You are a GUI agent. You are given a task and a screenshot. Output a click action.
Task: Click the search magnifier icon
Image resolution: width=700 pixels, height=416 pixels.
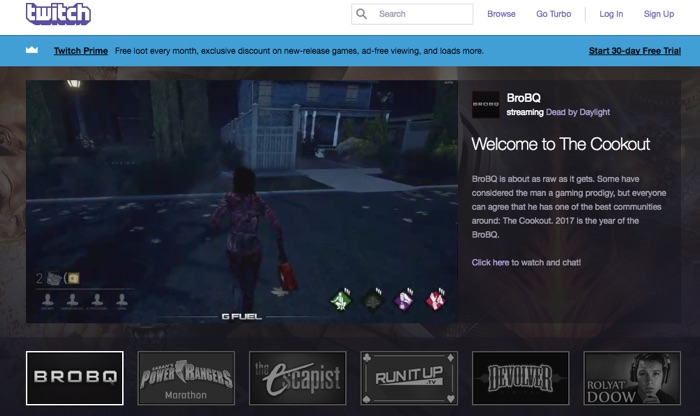click(362, 14)
